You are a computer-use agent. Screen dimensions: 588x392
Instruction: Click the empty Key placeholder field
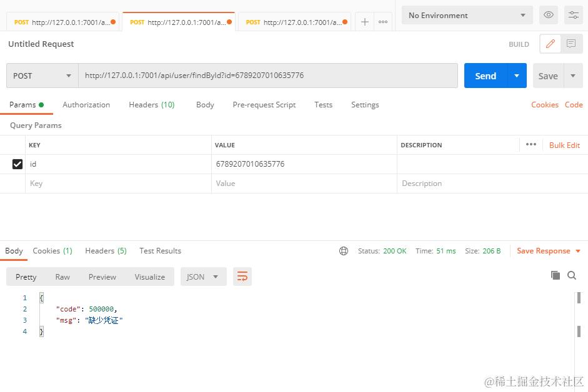(x=118, y=184)
